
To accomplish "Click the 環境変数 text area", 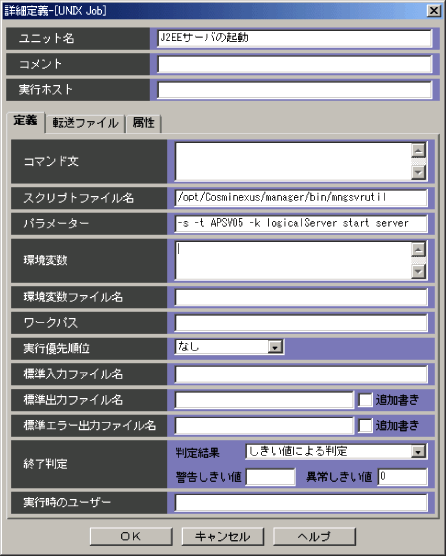I will point(293,261).
